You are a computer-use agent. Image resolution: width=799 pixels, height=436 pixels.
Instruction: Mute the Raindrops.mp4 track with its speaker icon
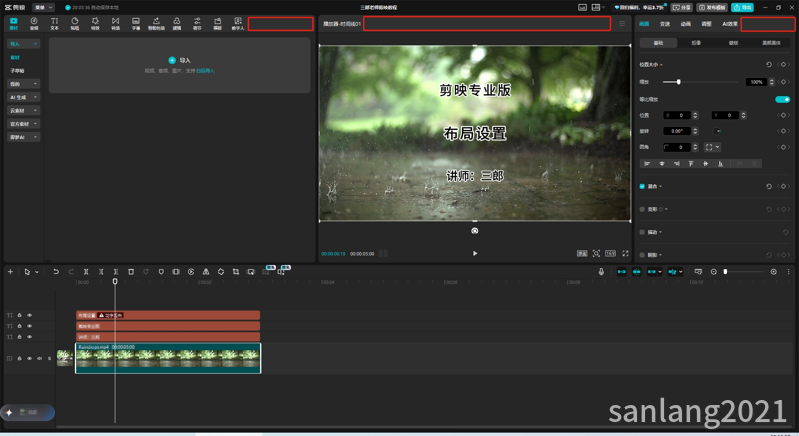pos(39,359)
